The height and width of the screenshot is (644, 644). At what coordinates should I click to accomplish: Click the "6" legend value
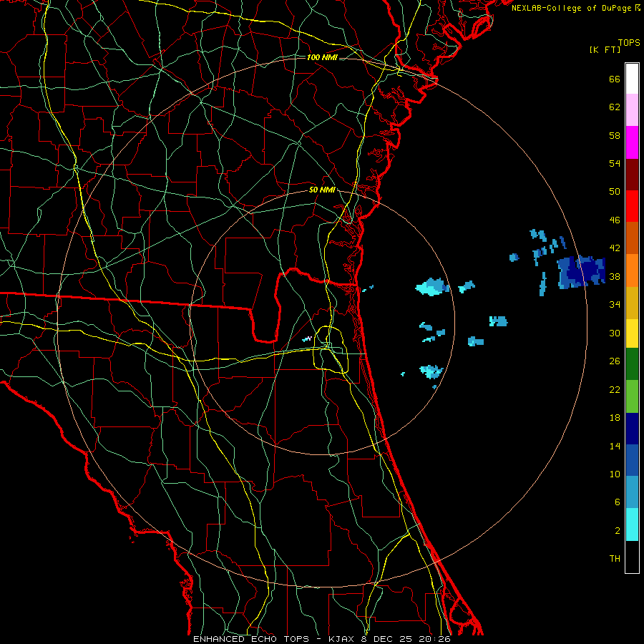coord(618,502)
